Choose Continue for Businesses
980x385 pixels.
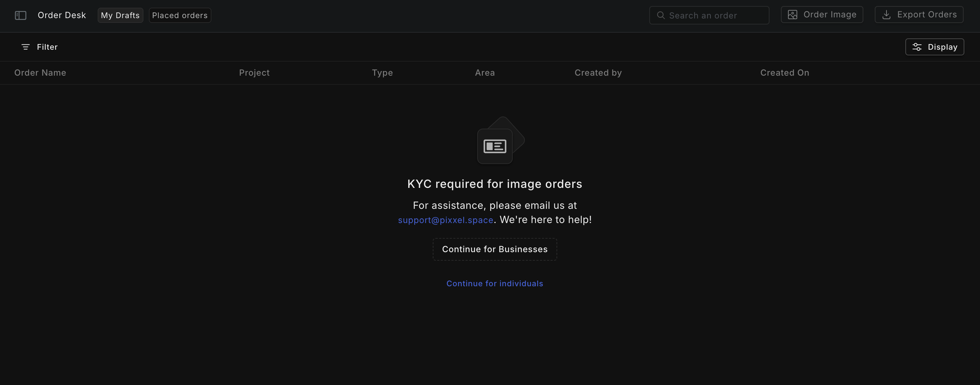tap(495, 249)
